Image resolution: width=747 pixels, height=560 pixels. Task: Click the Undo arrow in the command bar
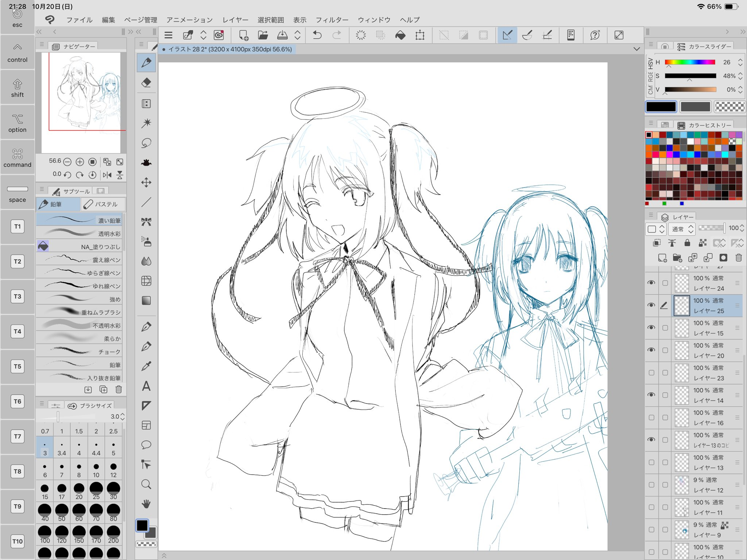(317, 35)
